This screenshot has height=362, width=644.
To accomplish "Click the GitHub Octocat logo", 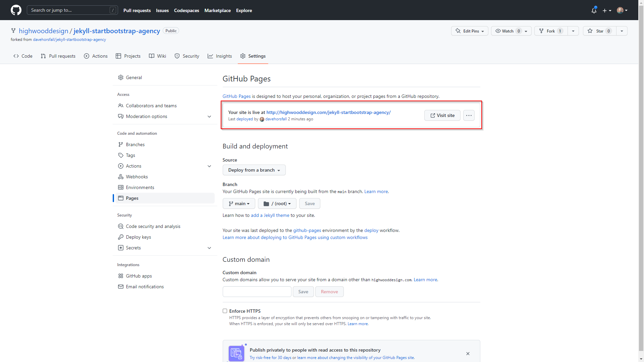I will point(16,10).
